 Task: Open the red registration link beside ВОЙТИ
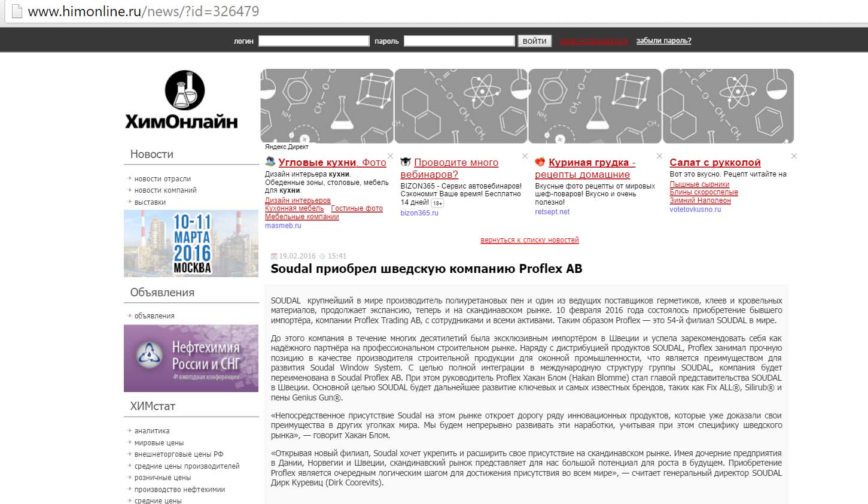click(594, 41)
